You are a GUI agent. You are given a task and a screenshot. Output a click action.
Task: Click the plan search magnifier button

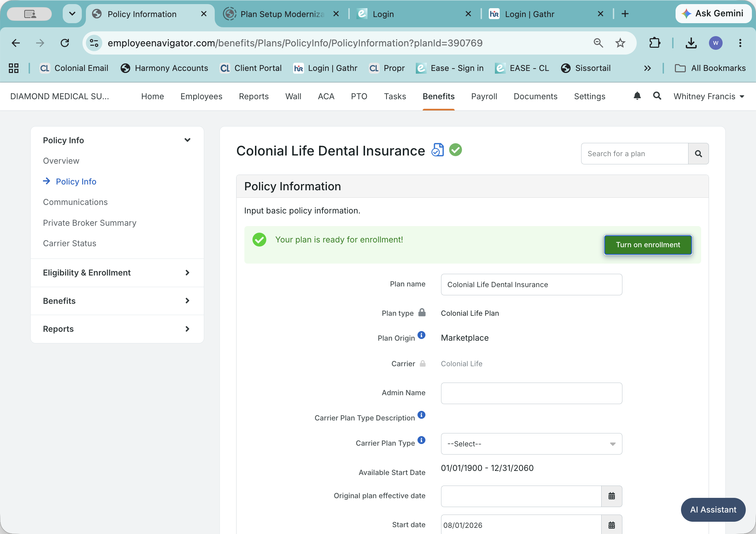coord(698,154)
